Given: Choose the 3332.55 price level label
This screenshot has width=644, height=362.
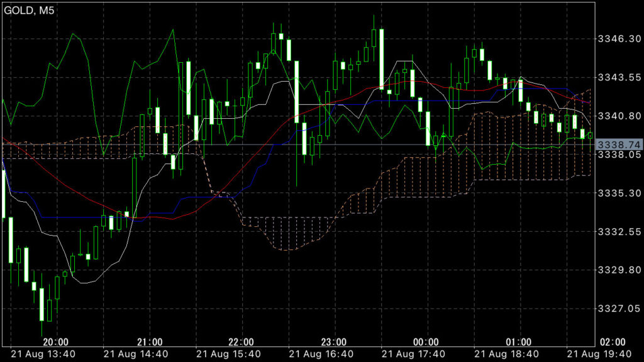Looking at the screenshot, I should [618, 232].
